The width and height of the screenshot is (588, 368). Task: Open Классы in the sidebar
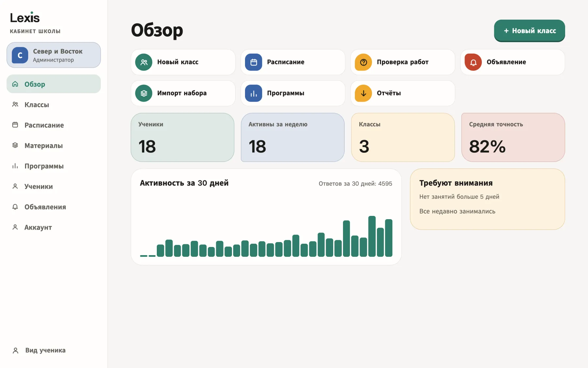coord(54,105)
